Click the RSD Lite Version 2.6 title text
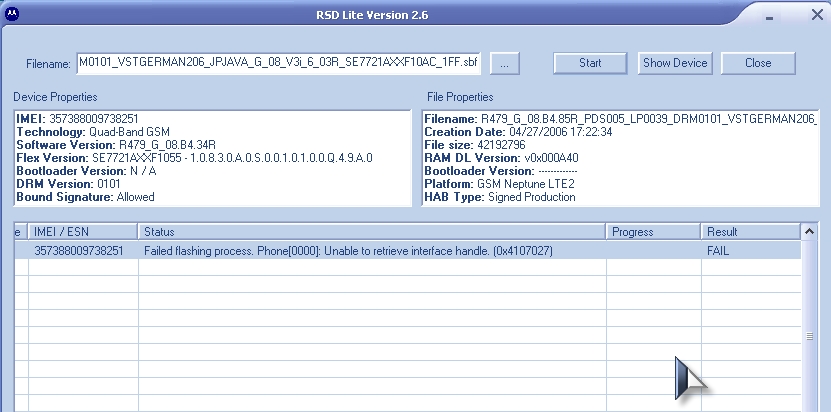 point(372,15)
